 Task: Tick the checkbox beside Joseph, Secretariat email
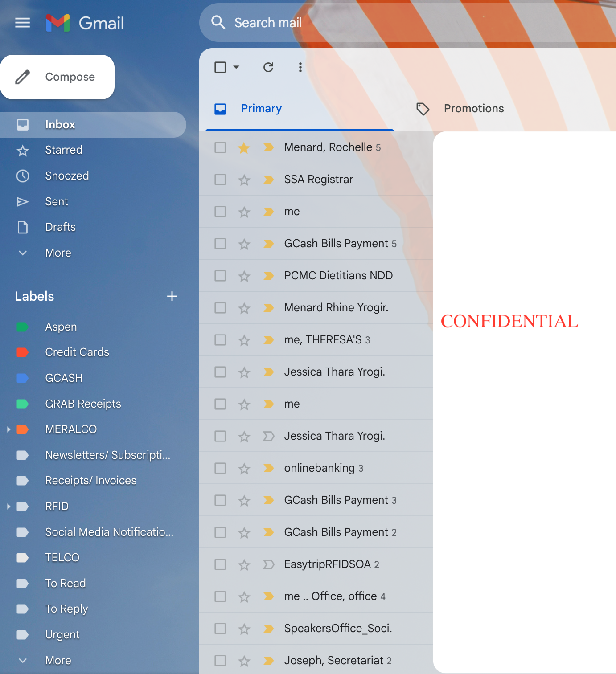[x=220, y=661]
